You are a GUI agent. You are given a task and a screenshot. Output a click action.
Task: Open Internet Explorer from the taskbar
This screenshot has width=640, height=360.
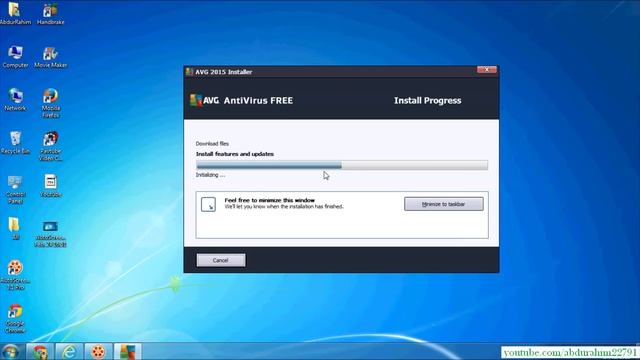coord(69,352)
